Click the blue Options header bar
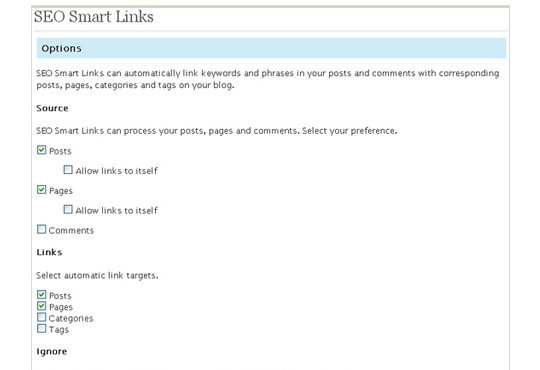This screenshot has height=370, width=540. point(271,48)
